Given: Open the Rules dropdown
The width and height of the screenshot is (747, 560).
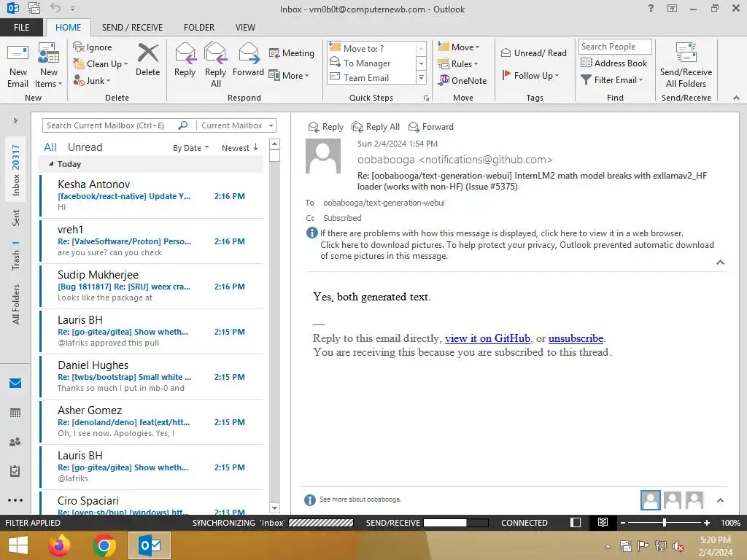Looking at the screenshot, I should 458,64.
